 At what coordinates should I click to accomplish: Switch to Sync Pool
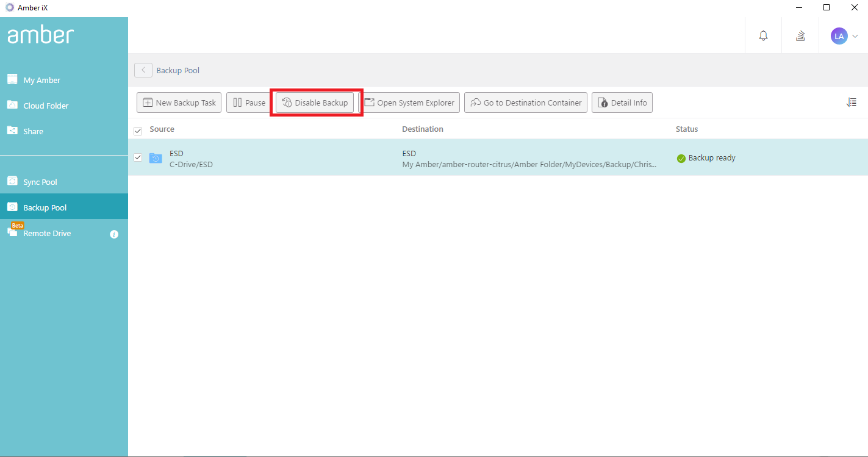coord(64,182)
